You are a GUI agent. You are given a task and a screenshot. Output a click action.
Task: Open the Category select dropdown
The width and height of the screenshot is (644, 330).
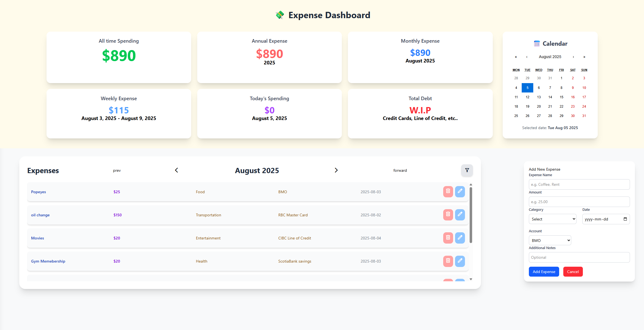click(553, 219)
